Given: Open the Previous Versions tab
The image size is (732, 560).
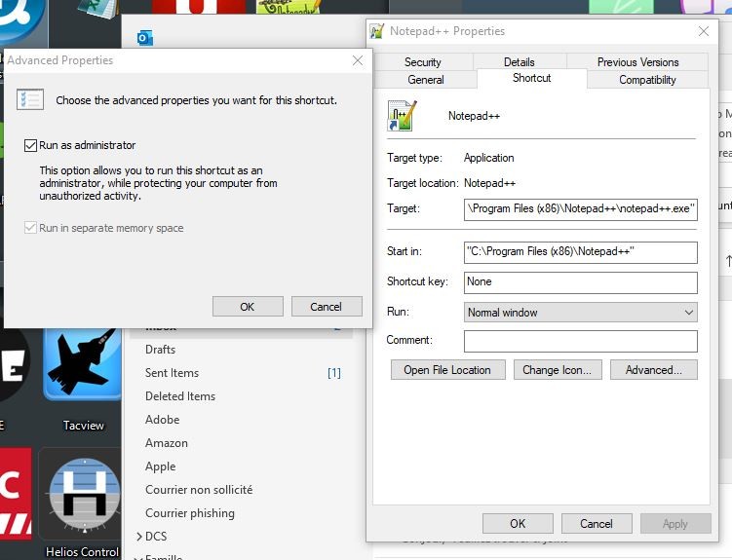Looking at the screenshot, I should 637,62.
